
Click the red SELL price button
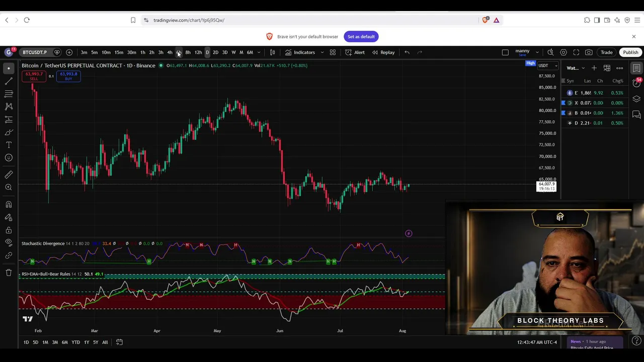click(x=34, y=76)
